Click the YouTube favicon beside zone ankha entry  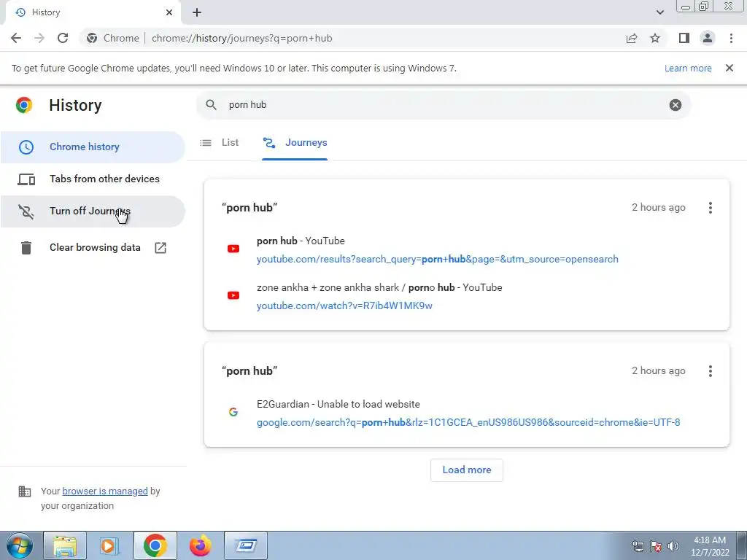(233, 295)
